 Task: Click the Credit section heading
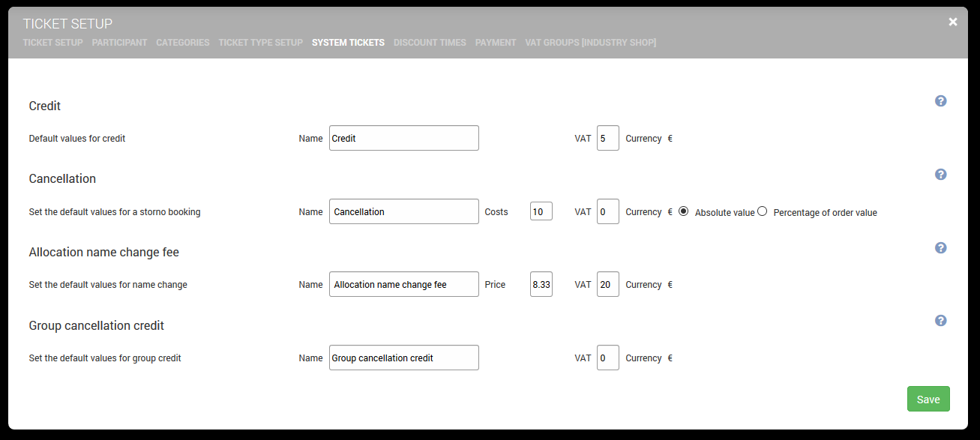(45, 106)
